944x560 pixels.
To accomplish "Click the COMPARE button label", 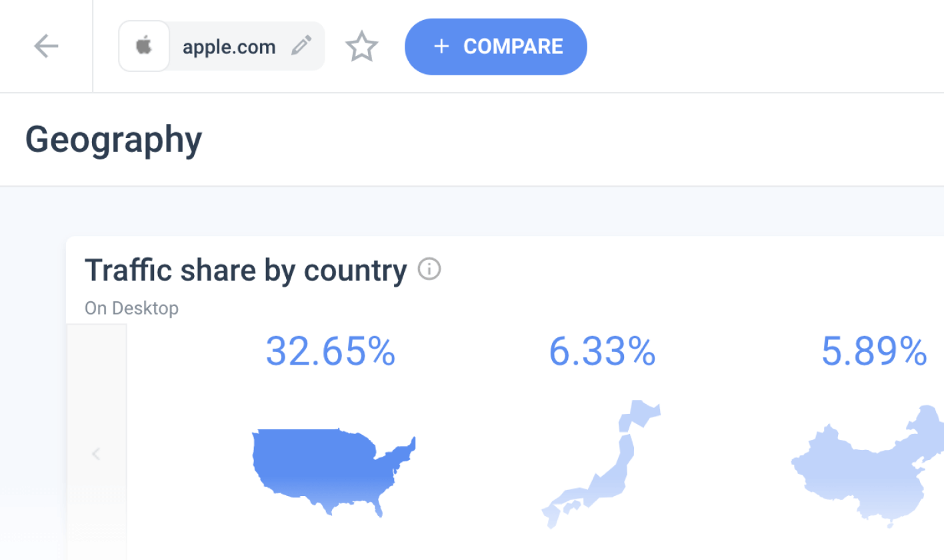I will pos(513,47).
